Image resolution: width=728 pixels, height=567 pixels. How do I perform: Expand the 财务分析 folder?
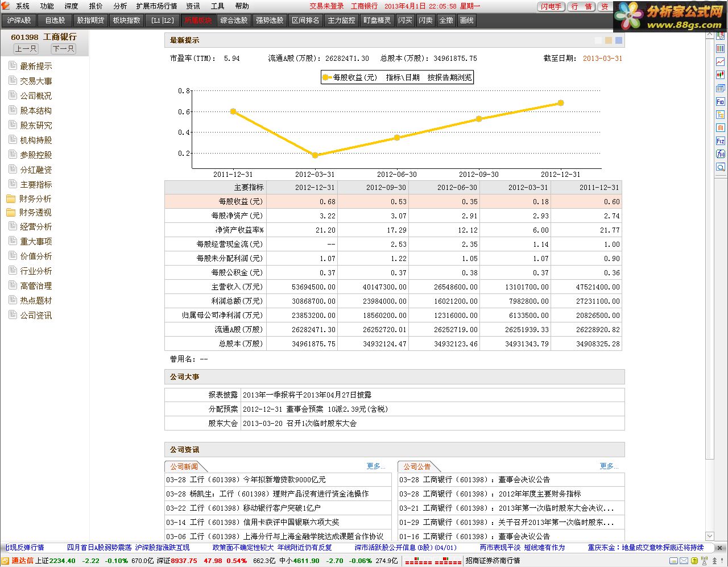click(x=29, y=198)
